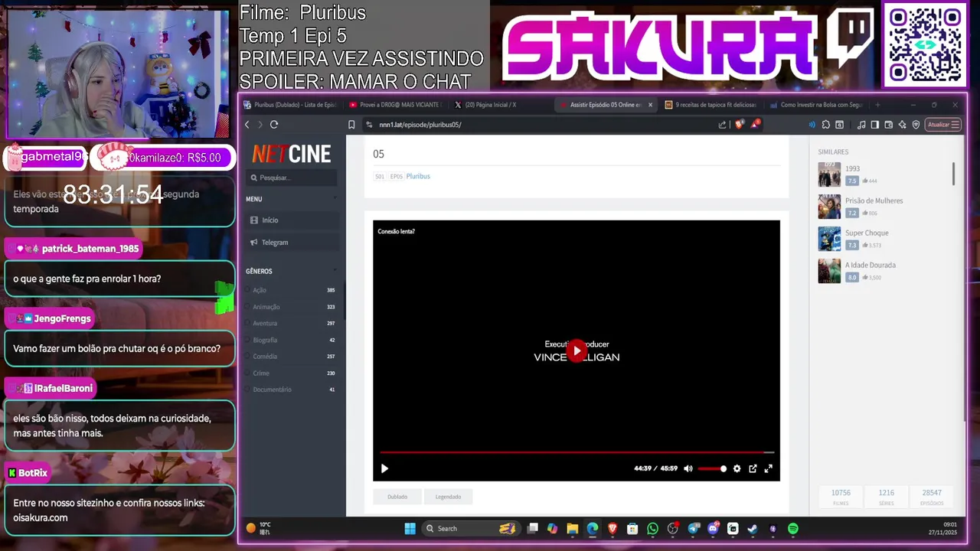The image size is (980, 551).
Task: Seek on the red video progress bar
Action: [576, 452]
